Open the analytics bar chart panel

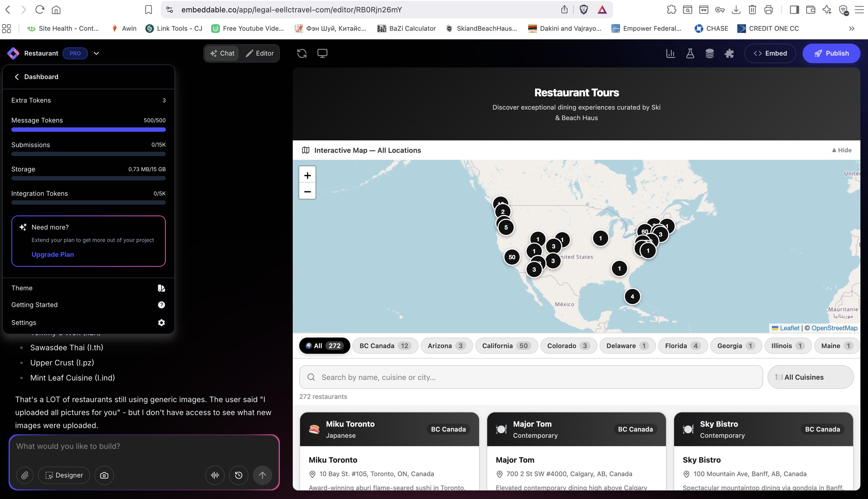(x=671, y=53)
